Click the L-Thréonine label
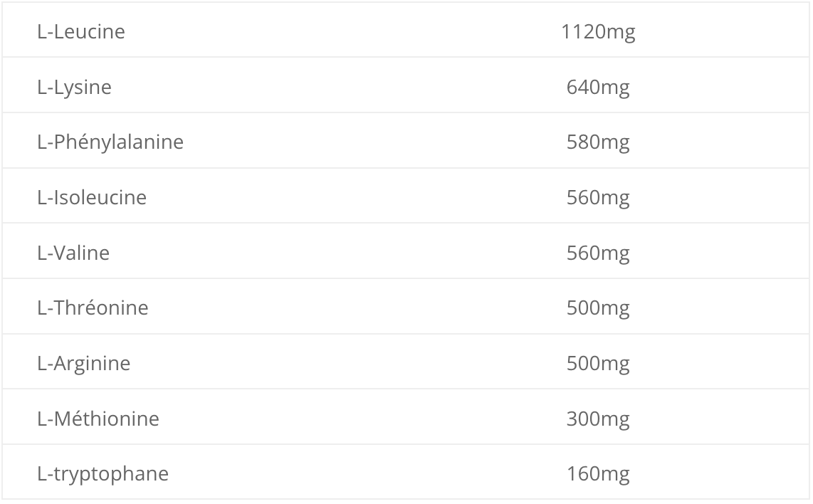This screenshot has width=813, height=504. click(x=93, y=308)
